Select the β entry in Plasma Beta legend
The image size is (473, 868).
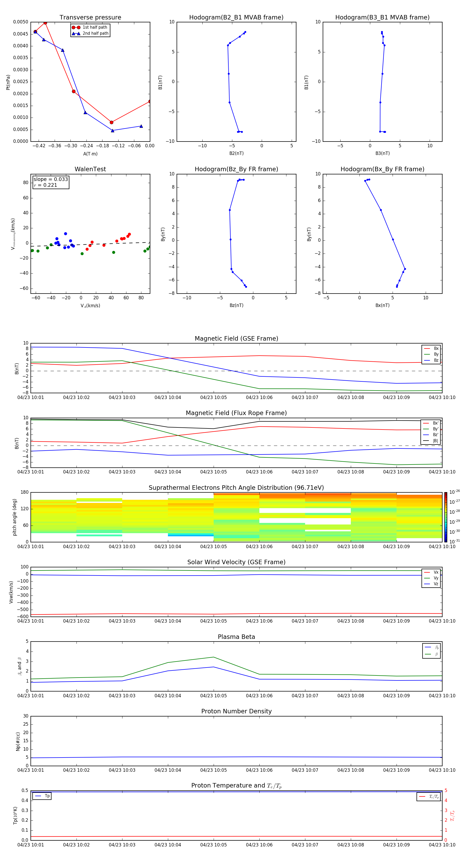pos(431,654)
